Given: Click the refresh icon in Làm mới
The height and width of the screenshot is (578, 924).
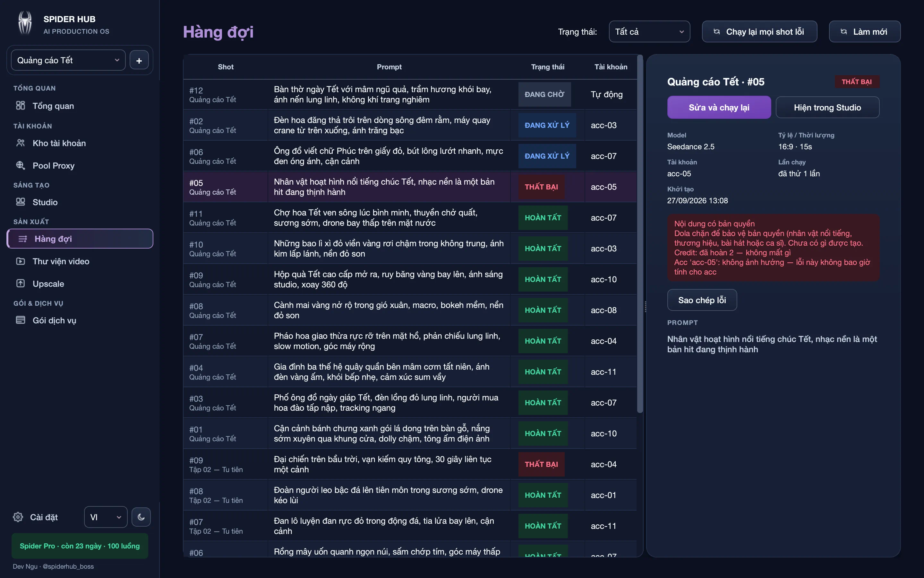Looking at the screenshot, I should 844,32.
